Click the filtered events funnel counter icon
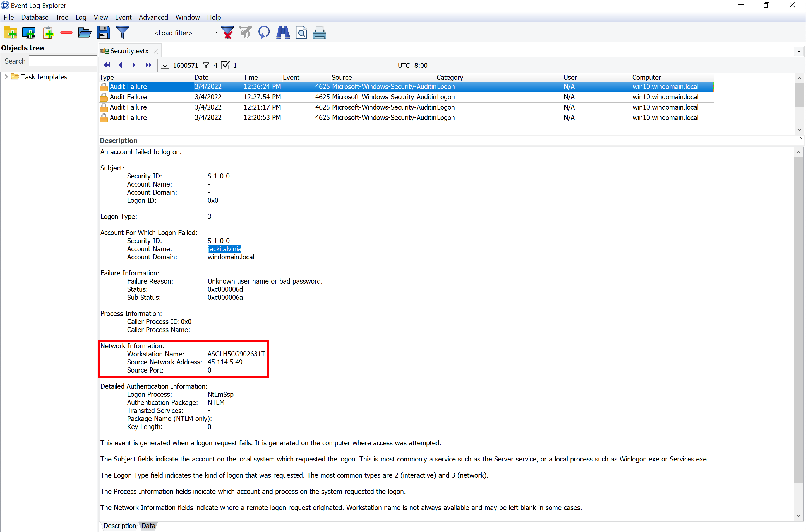806x532 pixels. point(206,65)
